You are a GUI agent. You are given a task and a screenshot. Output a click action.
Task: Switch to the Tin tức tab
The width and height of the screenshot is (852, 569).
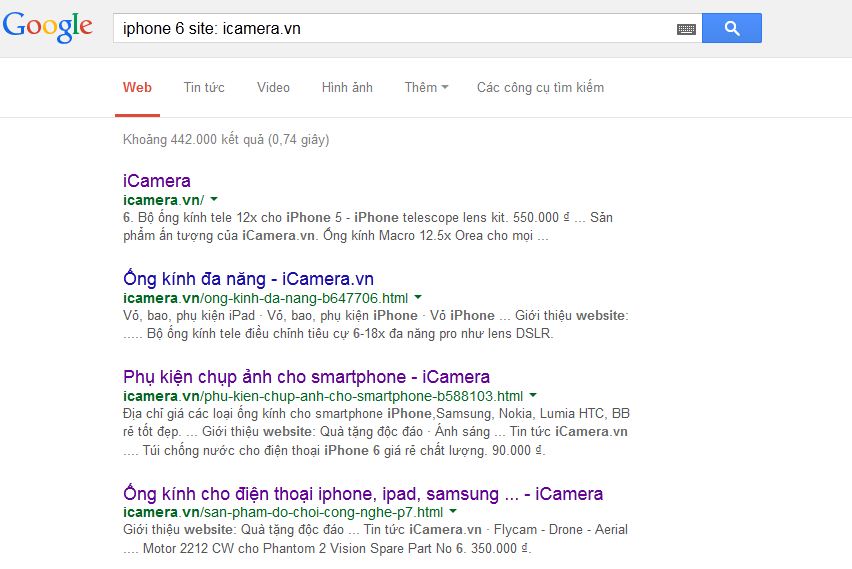tap(204, 87)
